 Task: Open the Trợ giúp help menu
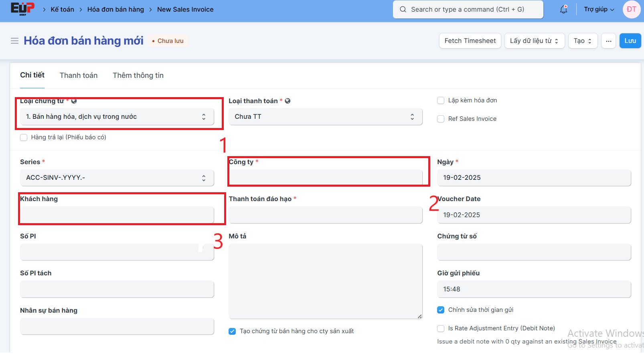click(599, 9)
